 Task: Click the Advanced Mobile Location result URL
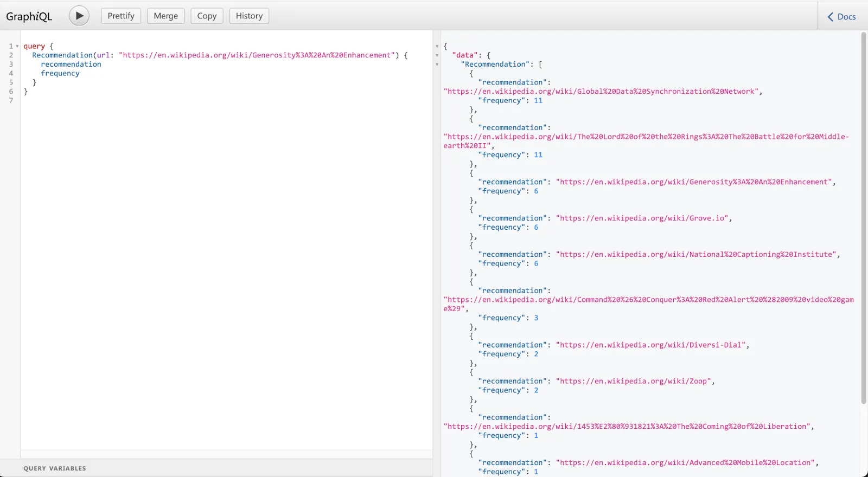pos(685,463)
